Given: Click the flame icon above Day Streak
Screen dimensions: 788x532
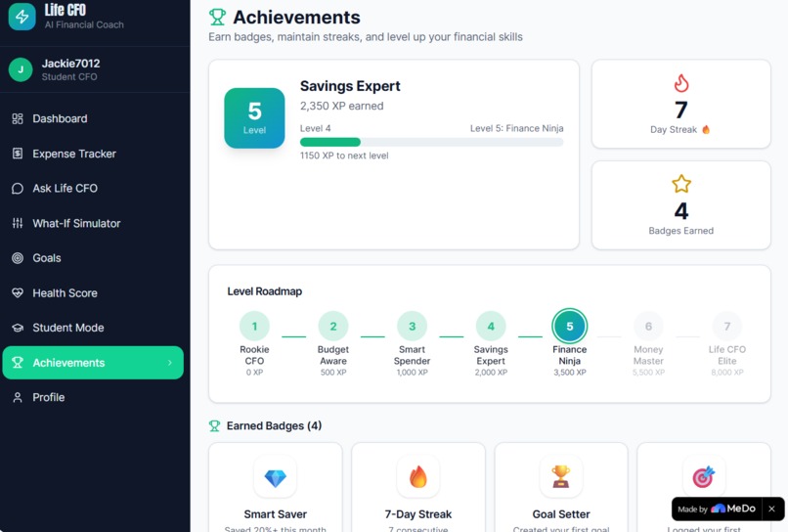Looking at the screenshot, I should click(681, 83).
